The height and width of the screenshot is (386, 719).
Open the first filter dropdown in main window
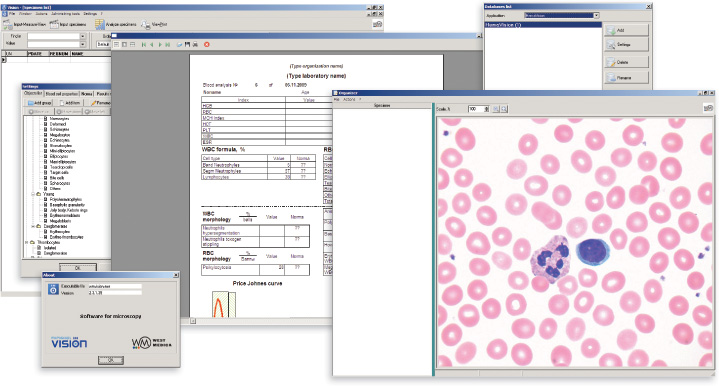(x=83, y=36)
